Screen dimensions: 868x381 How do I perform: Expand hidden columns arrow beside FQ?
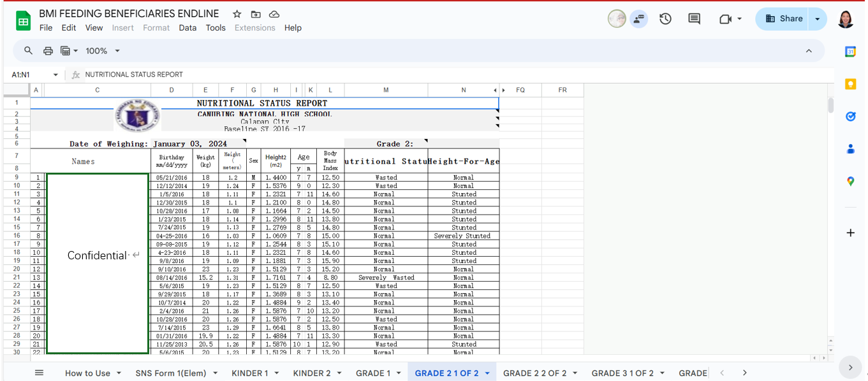[503, 90]
